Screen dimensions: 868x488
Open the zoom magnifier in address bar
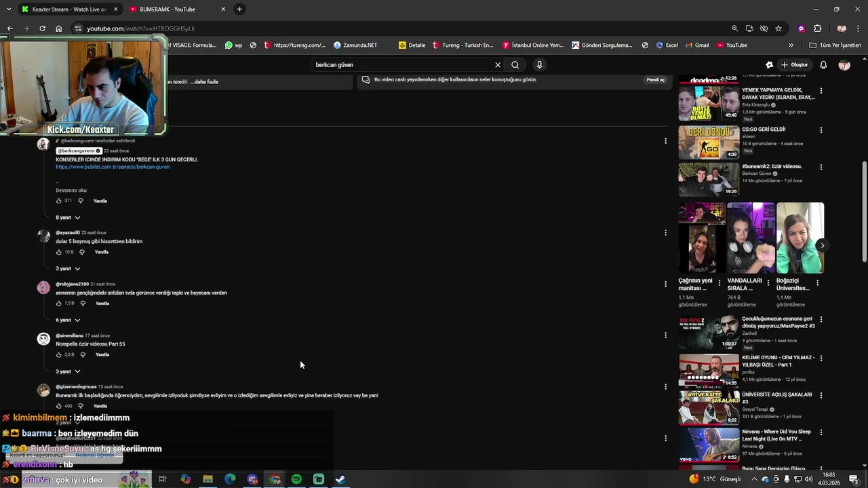tap(734, 28)
